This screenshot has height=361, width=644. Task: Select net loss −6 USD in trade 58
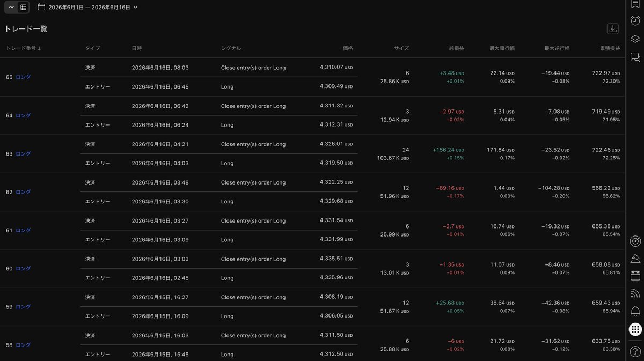click(456, 341)
